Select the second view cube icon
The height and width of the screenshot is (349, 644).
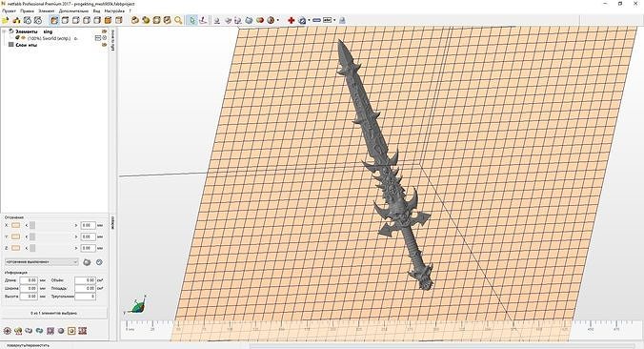65,20
